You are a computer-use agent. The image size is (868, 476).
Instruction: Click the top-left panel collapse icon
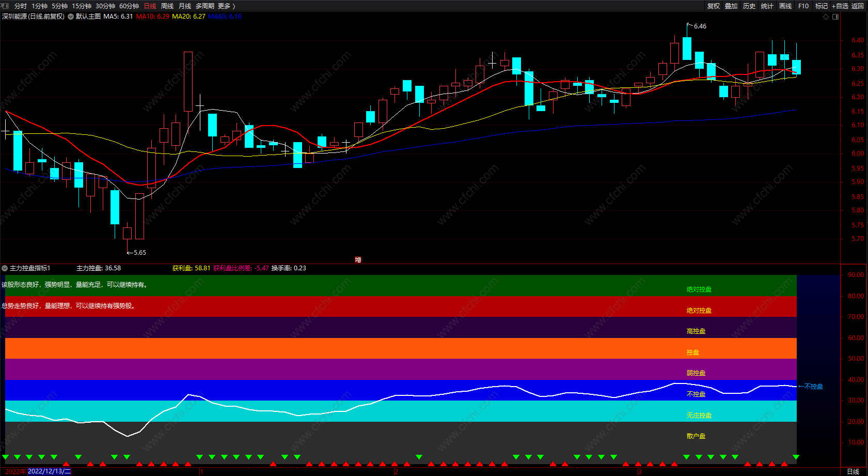(x=6, y=6)
